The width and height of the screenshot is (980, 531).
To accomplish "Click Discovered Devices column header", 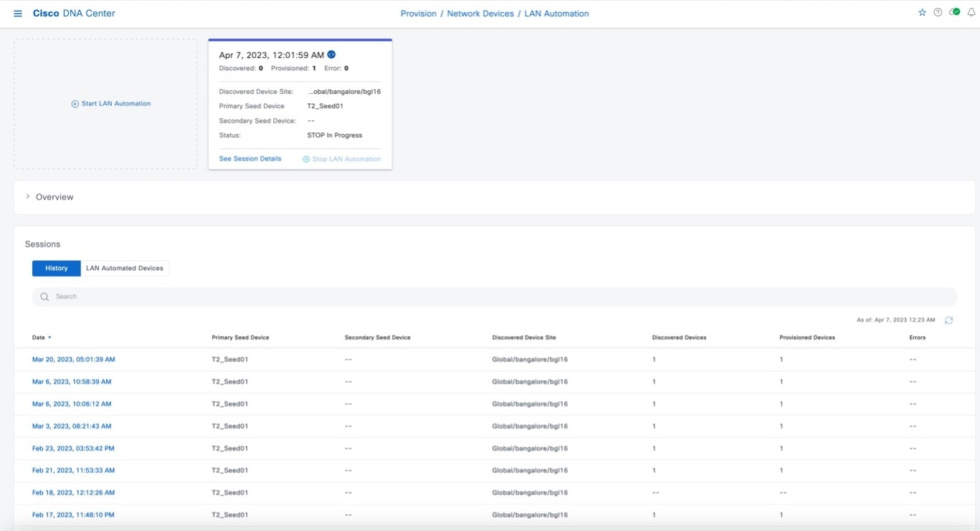I will click(679, 338).
